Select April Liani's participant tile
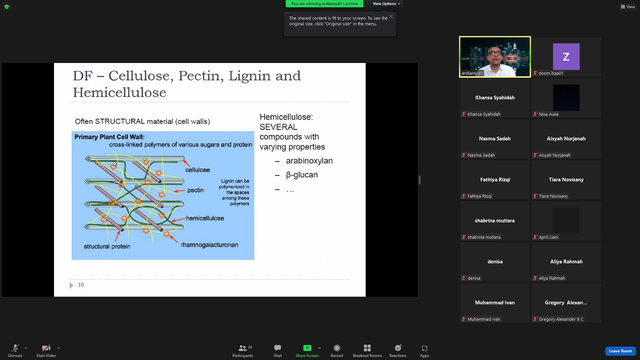The width and height of the screenshot is (640, 360). tap(566, 221)
